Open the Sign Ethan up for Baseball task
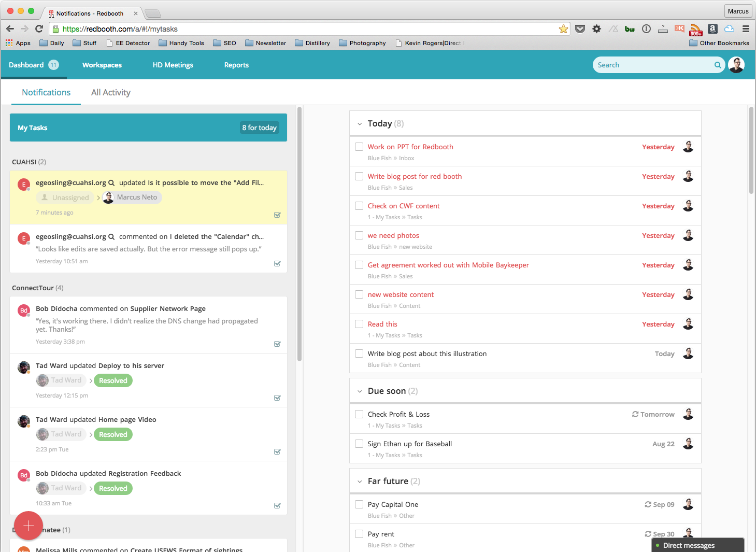 click(x=409, y=444)
